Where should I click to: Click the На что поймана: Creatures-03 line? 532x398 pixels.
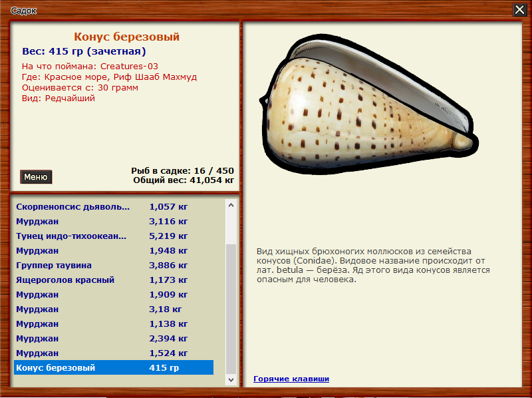coord(90,66)
